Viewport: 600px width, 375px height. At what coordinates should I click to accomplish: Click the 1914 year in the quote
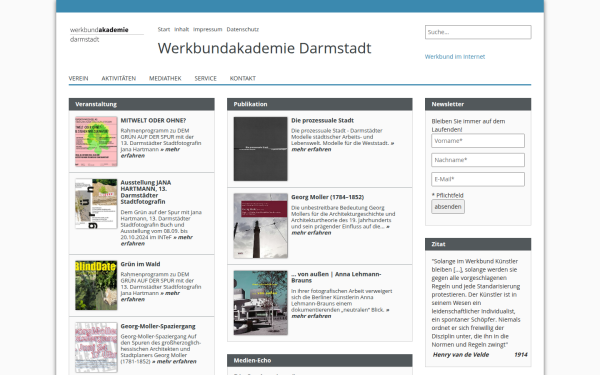pos(521,355)
